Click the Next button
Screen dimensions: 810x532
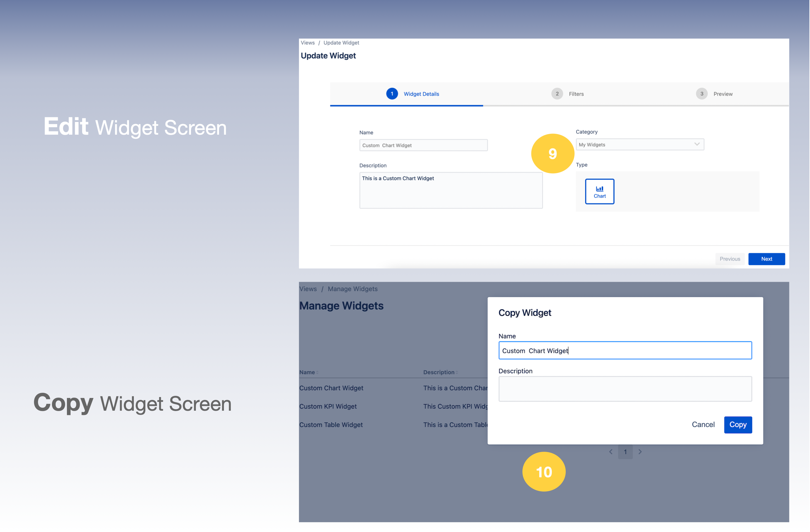[766, 259]
